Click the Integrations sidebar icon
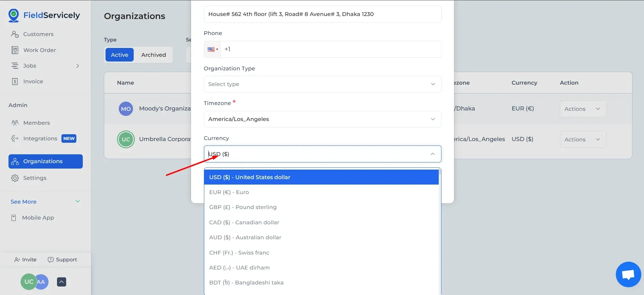This screenshot has height=295, width=644. [15, 139]
